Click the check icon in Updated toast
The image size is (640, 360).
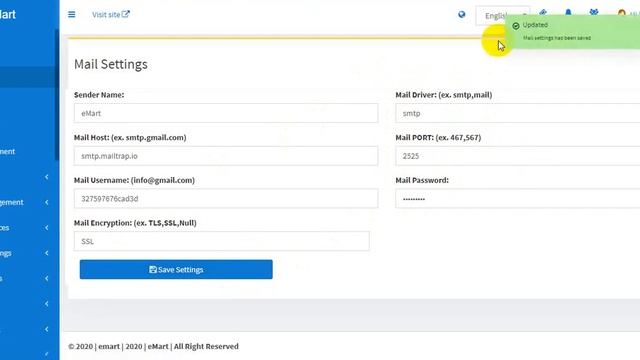(x=516, y=26)
